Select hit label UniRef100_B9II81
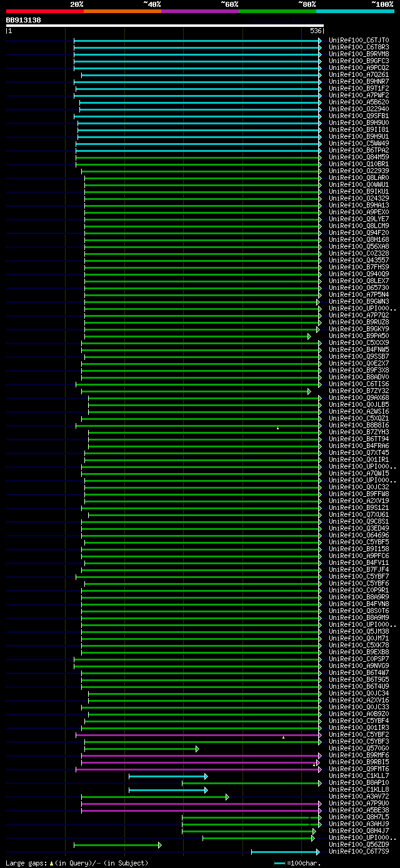Screen dimensions: 400x868 click(359, 130)
